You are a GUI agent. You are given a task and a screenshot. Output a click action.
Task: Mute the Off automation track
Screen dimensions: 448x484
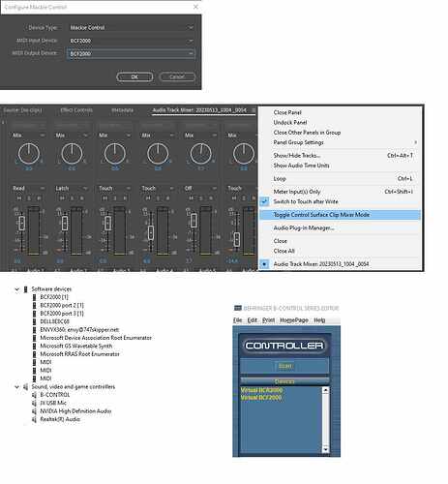[192, 198]
